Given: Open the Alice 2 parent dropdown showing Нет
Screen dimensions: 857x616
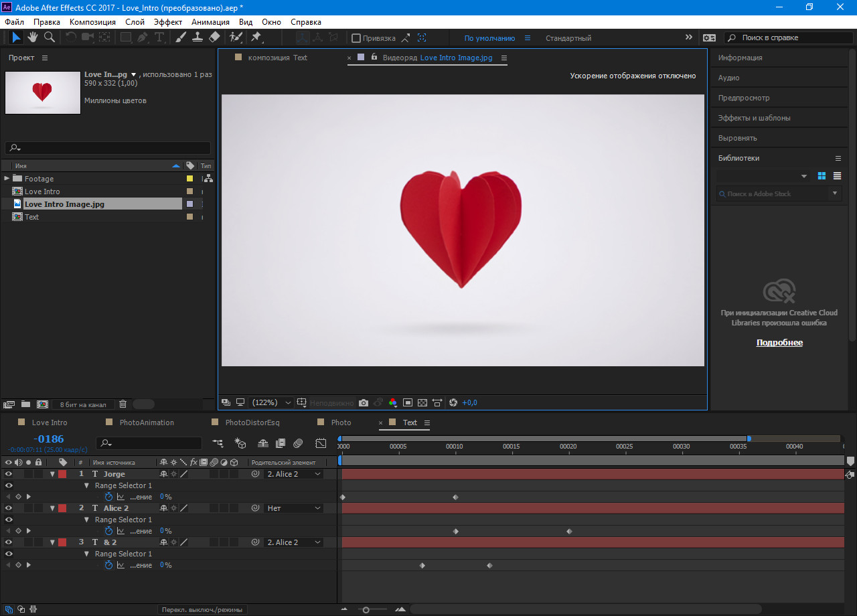Looking at the screenshot, I should click(293, 508).
